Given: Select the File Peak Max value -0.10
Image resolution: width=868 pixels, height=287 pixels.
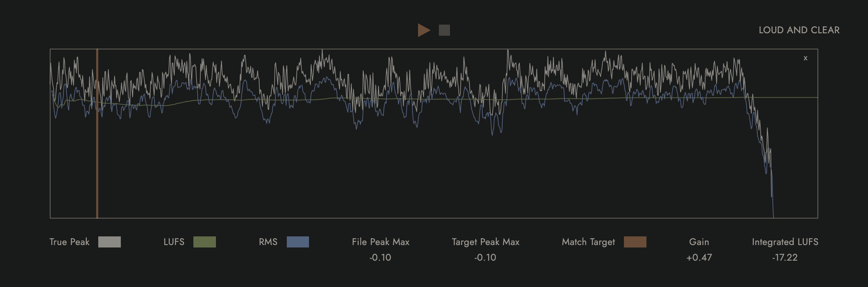Looking at the screenshot, I should (x=380, y=258).
